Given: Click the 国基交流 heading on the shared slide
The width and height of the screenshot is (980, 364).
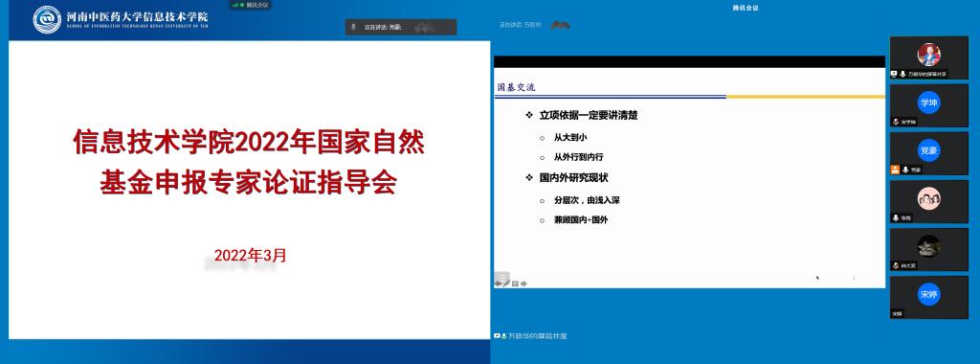Looking at the screenshot, I should 516,87.
